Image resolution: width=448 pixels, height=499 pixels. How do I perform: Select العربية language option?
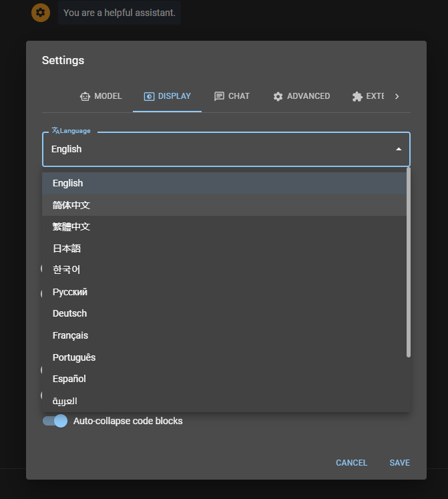pos(224,401)
